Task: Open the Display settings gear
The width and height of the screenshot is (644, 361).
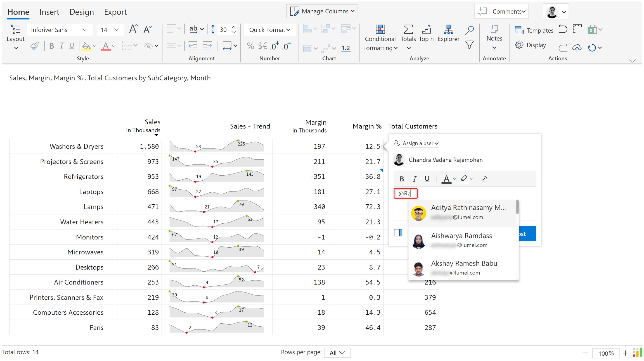Action: point(519,45)
